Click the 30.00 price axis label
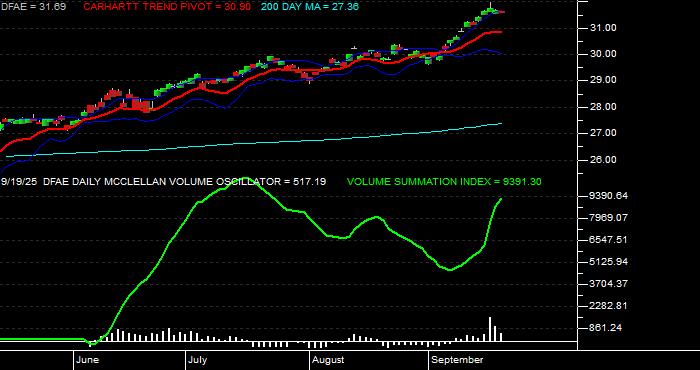This screenshot has height=370, width=700. (604, 54)
